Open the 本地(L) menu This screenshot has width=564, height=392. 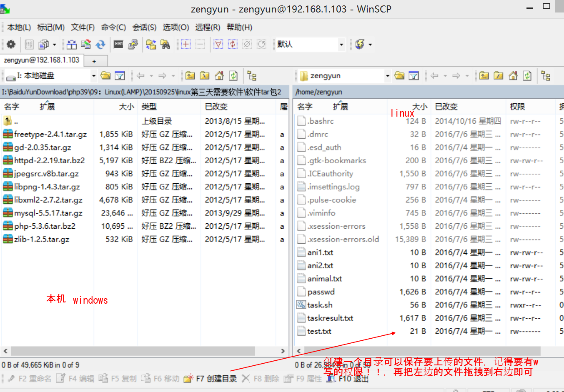(19, 27)
